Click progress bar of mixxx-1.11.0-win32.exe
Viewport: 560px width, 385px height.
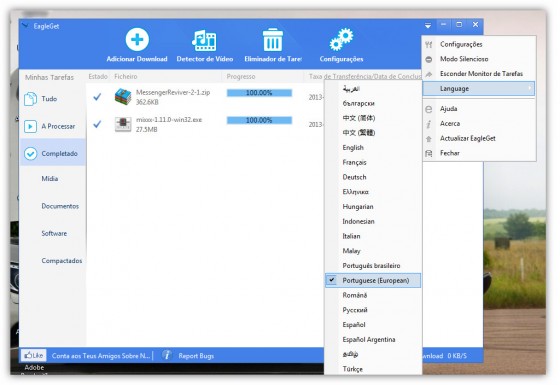[259, 120]
